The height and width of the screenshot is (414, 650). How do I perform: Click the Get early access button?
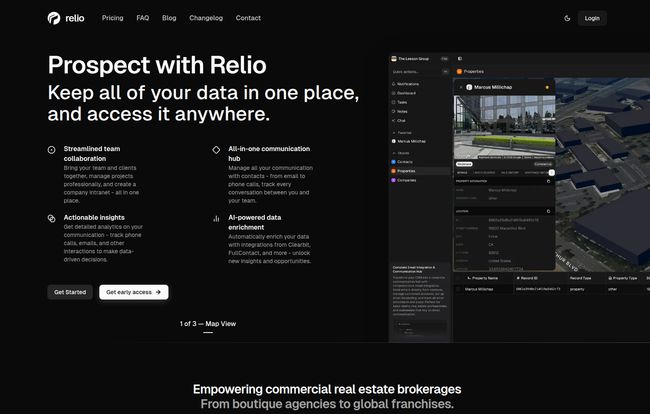pyautogui.click(x=133, y=292)
